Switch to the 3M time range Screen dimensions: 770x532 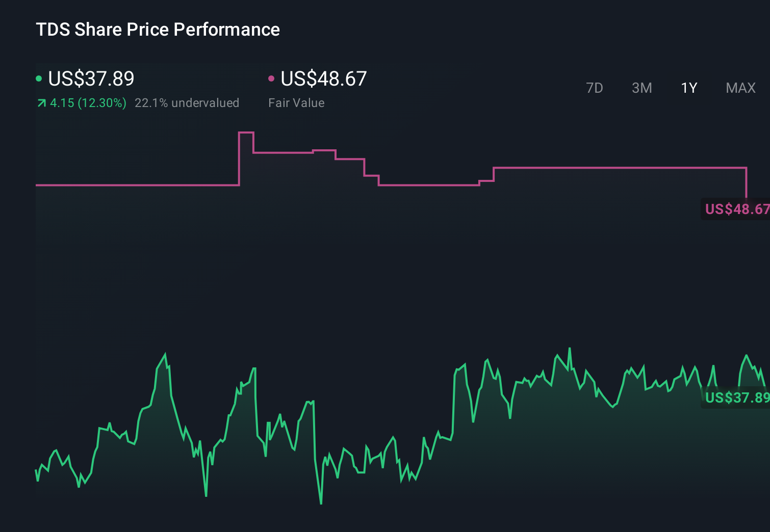[x=641, y=88]
